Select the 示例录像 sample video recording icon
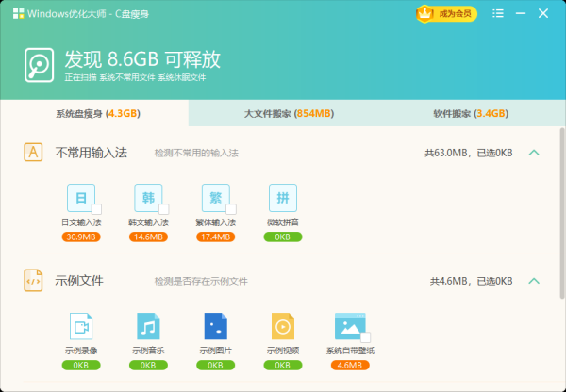This screenshot has height=392, width=566. [81, 326]
